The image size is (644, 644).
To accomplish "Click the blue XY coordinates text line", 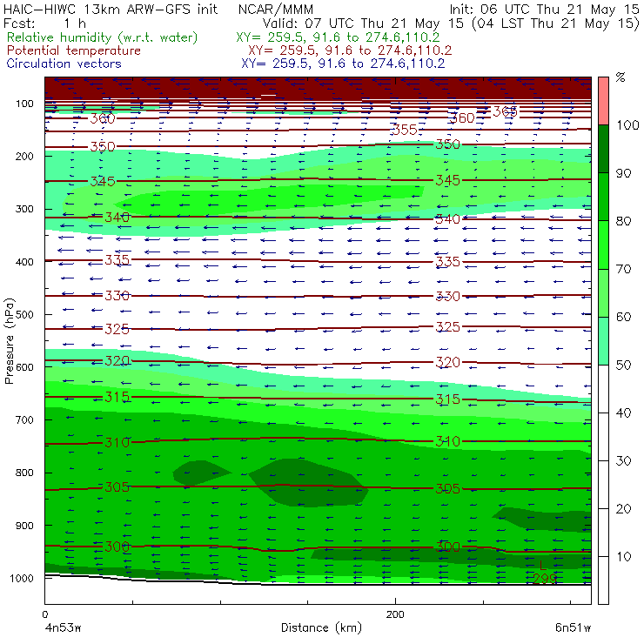I will pos(343,64).
